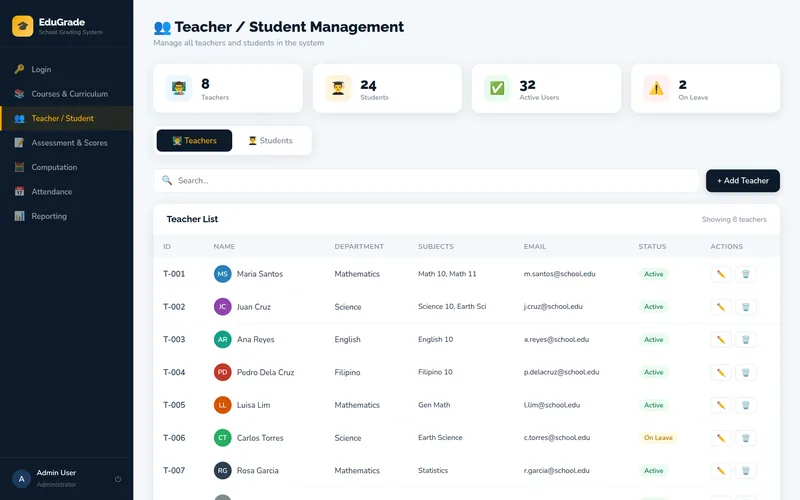The image size is (800, 500).
Task: Click the MS avatar for Maria Santos
Action: pyautogui.click(x=222, y=274)
